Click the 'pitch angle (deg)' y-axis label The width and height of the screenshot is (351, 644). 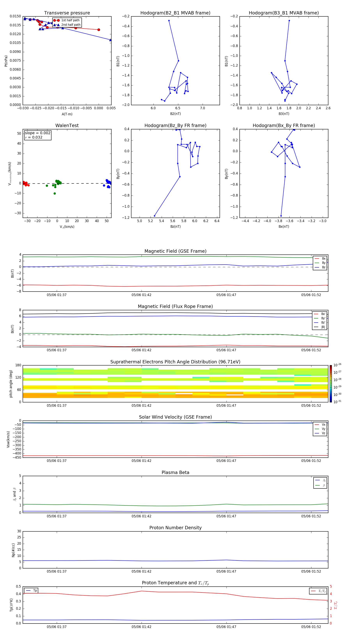tap(11, 384)
